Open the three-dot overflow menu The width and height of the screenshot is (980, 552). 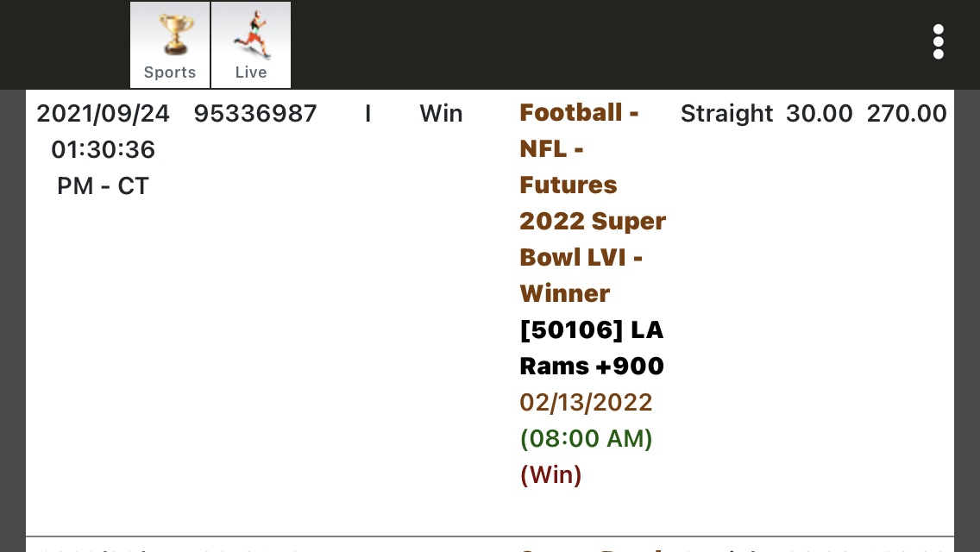point(938,42)
